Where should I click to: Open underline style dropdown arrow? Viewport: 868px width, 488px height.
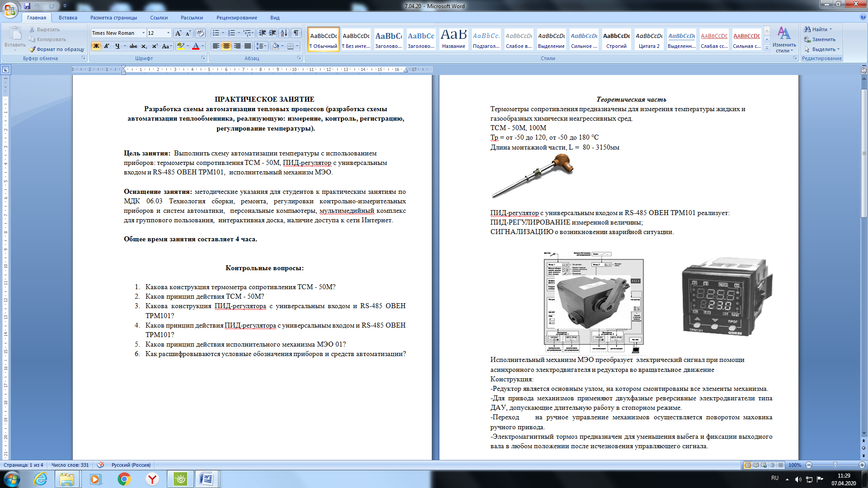(125, 46)
